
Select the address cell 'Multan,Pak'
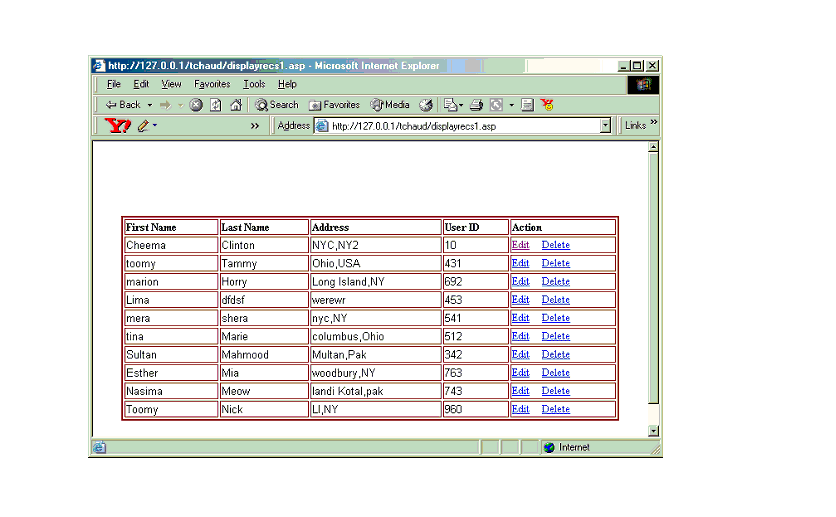click(x=375, y=355)
